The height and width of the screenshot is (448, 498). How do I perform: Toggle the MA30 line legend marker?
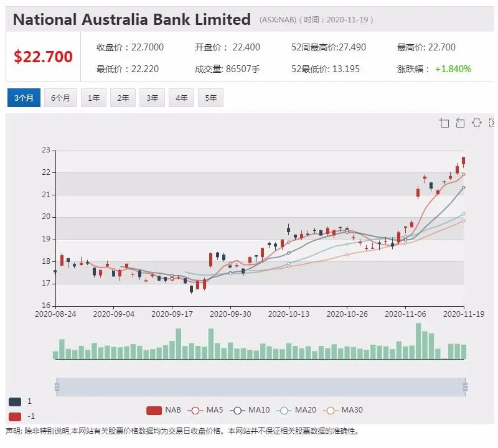pyautogui.click(x=331, y=410)
